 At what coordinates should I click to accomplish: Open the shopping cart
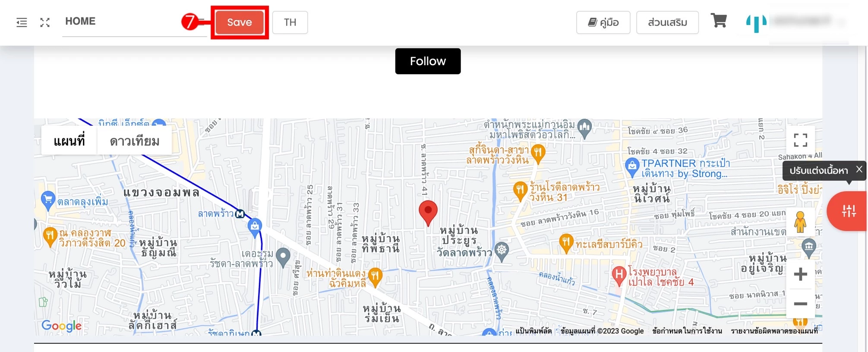[719, 20]
